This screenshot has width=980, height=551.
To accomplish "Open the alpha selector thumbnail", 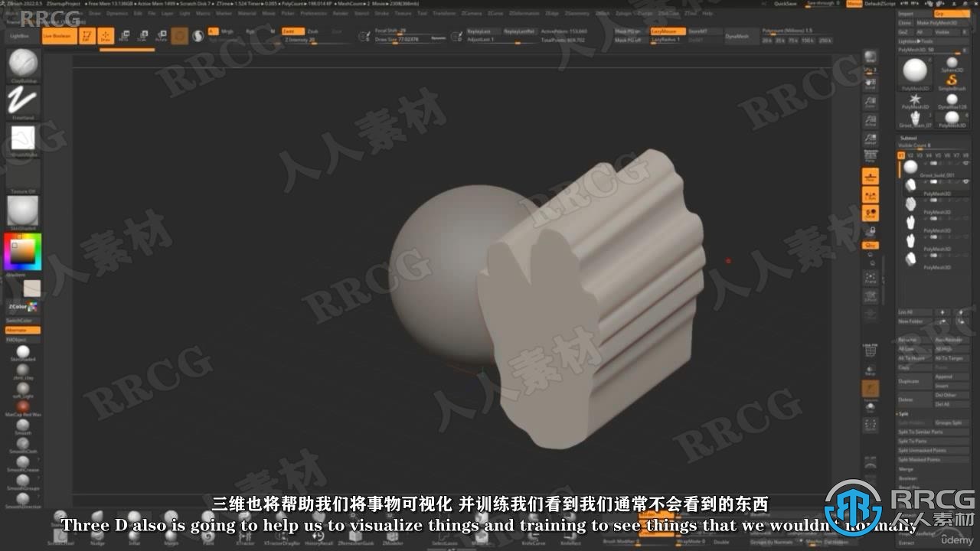I will click(23, 138).
